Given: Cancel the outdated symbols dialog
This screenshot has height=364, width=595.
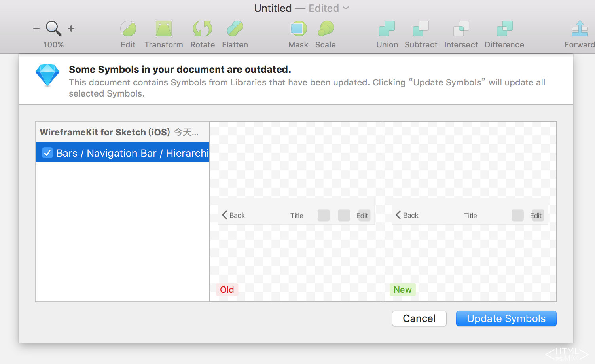Looking at the screenshot, I should pyautogui.click(x=419, y=318).
